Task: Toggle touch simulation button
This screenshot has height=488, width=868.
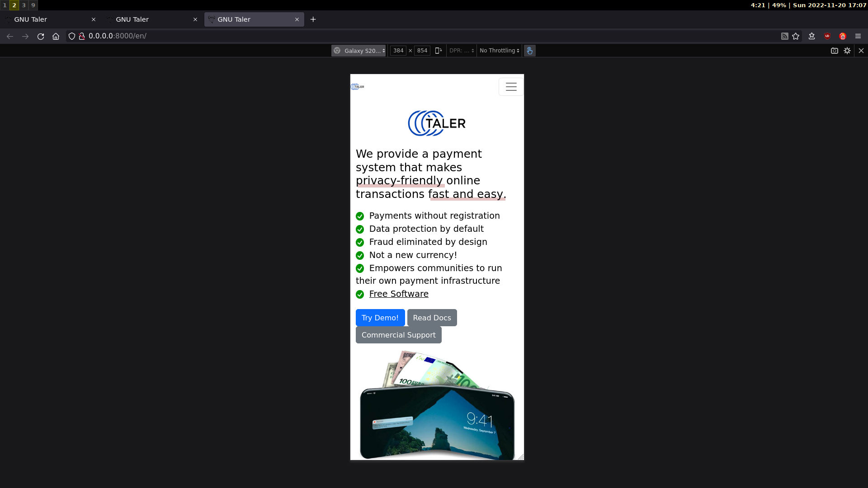Action: [529, 51]
